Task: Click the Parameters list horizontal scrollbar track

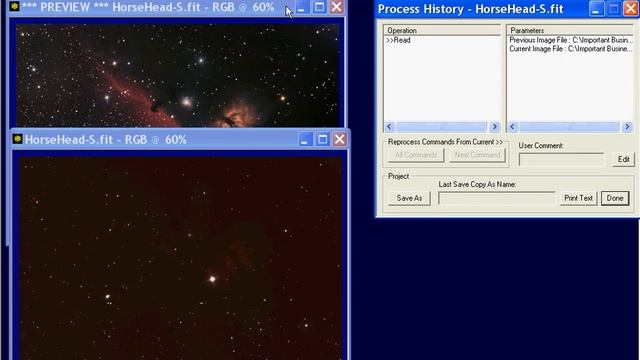Action: (570, 127)
